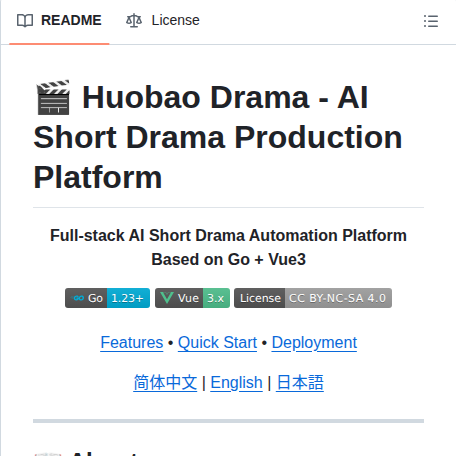Open the Features link
This screenshot has height=456, width=456.
132,343
